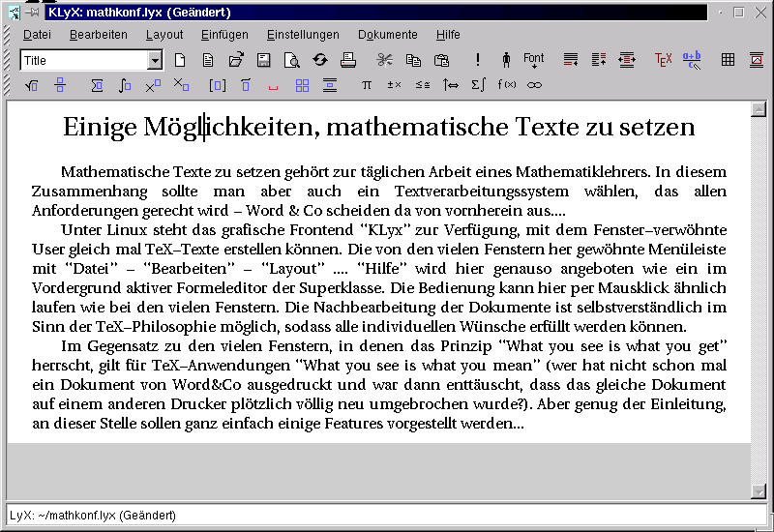This screenshot has height=532, width=774.
Task: Open the Dokumente menu
Action: click(387, 35)
